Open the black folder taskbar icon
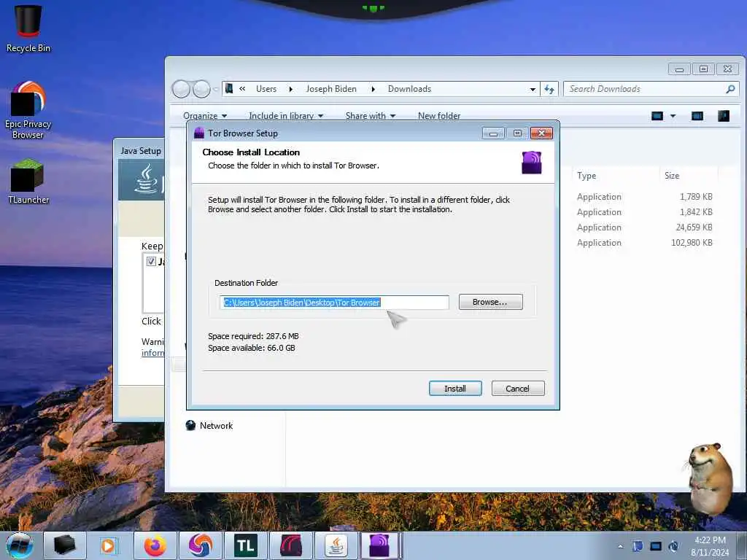The width and height of the screenshot is (747, 560). pyautogui.click(x=64, y=545)
